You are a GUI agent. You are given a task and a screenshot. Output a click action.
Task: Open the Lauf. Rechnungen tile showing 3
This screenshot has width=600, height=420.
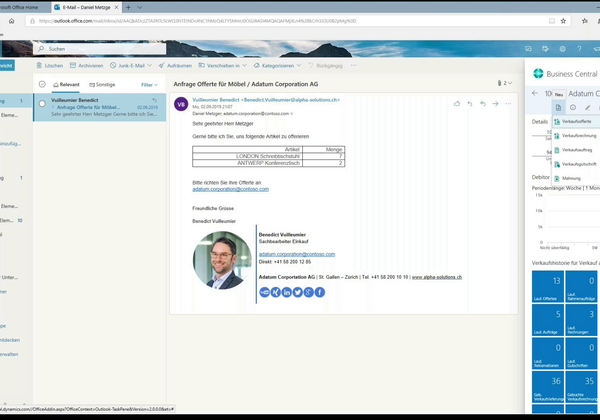(581, 320)
